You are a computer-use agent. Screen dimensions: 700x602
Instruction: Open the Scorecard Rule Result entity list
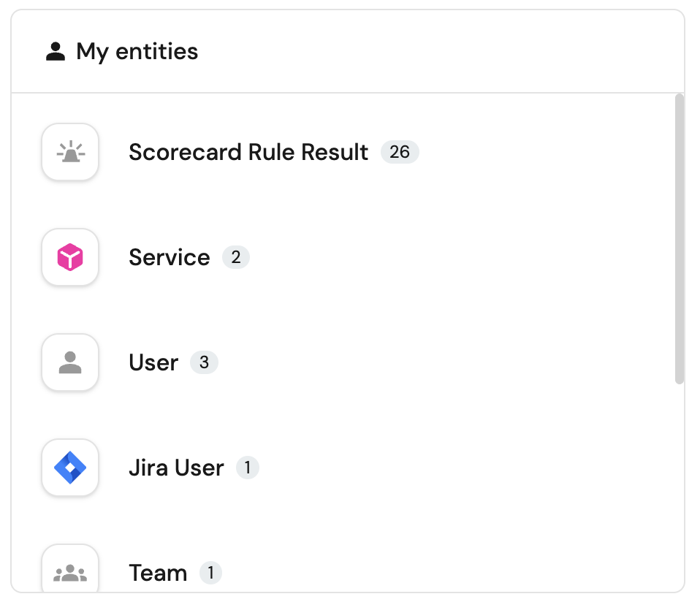(248, 152)
